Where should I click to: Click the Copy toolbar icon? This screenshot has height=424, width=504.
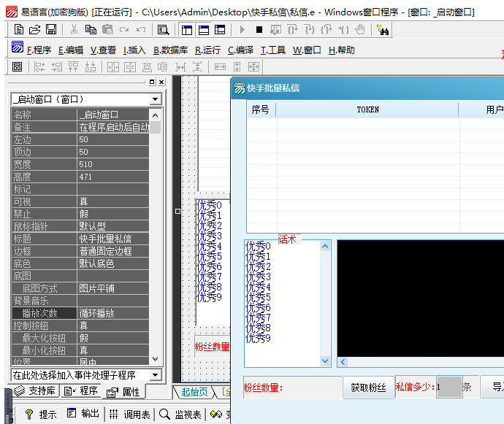[x=91, y=29]
